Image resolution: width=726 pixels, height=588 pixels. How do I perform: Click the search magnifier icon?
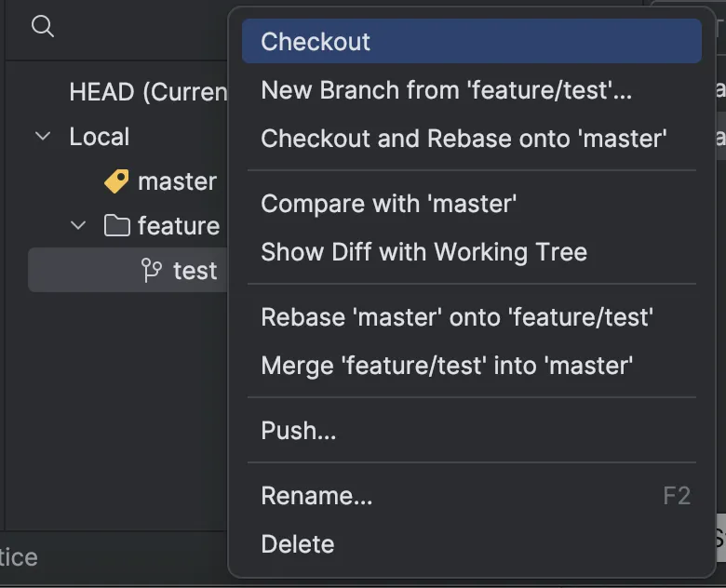43,26
